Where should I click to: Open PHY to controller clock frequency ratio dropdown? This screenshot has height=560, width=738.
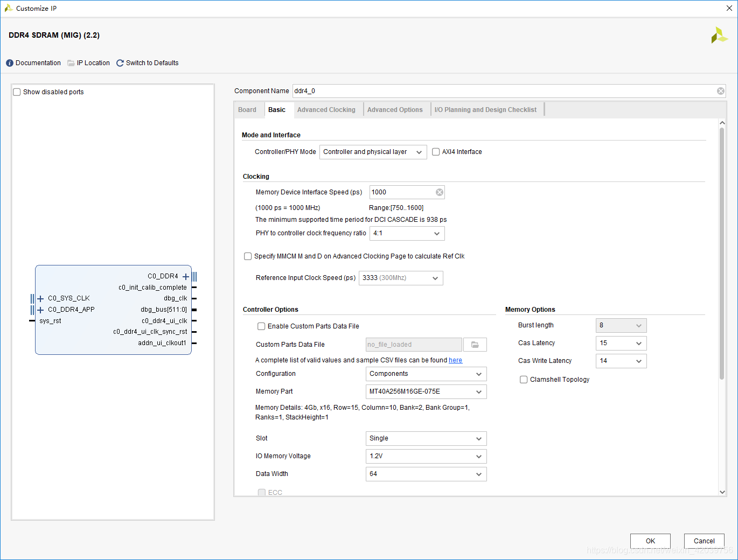pyautogui.click(x=407, y=233)
